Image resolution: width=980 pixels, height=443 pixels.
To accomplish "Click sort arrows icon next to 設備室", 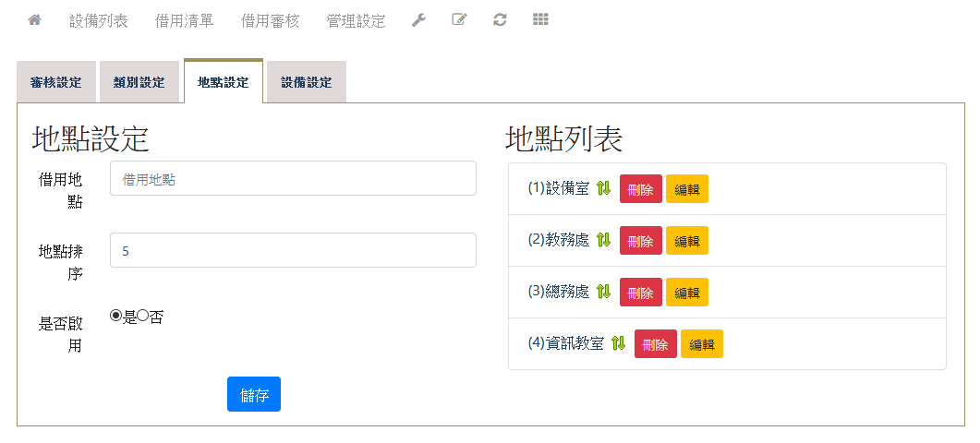I will [603, 188].
